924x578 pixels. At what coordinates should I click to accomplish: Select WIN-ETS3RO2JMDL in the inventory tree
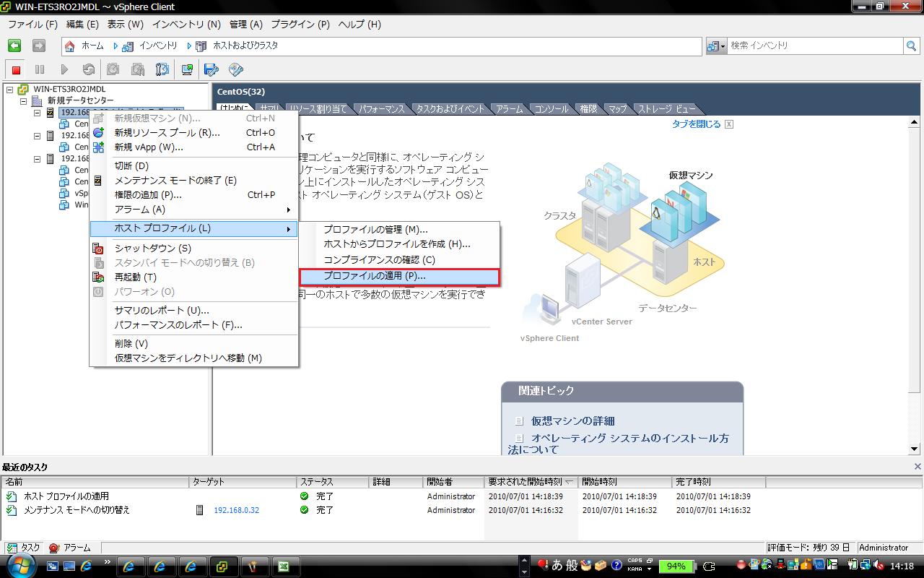pos(69,90)
